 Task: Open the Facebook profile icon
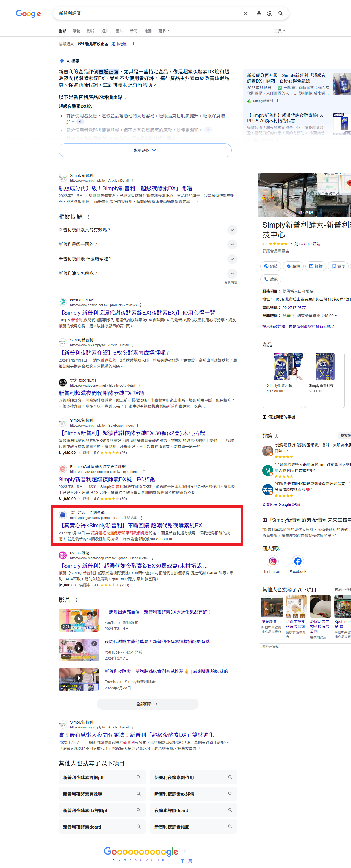tap(298, 561)
